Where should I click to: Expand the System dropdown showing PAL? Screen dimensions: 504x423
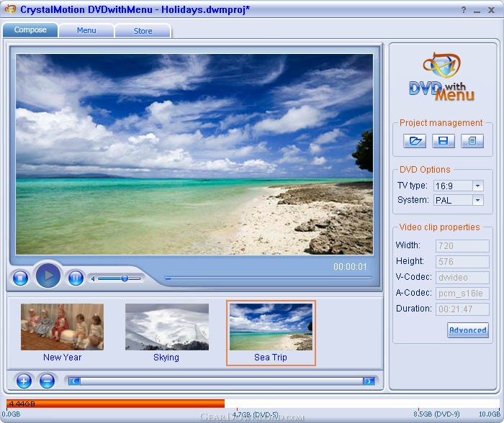[x=477, y=201]
